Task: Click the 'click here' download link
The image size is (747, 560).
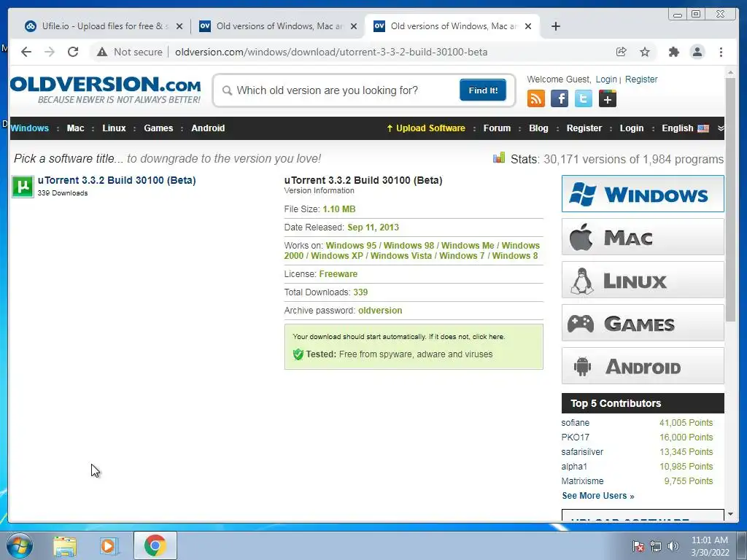Action: [x=488, y=337]
